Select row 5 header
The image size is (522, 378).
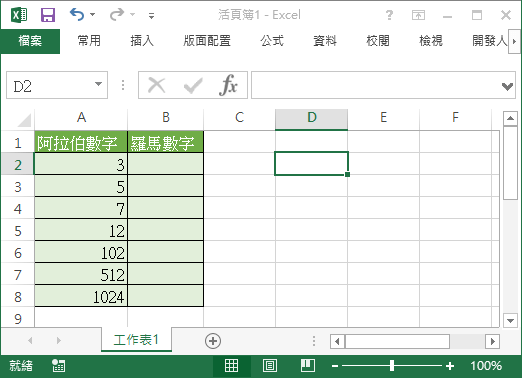point(18,231)
